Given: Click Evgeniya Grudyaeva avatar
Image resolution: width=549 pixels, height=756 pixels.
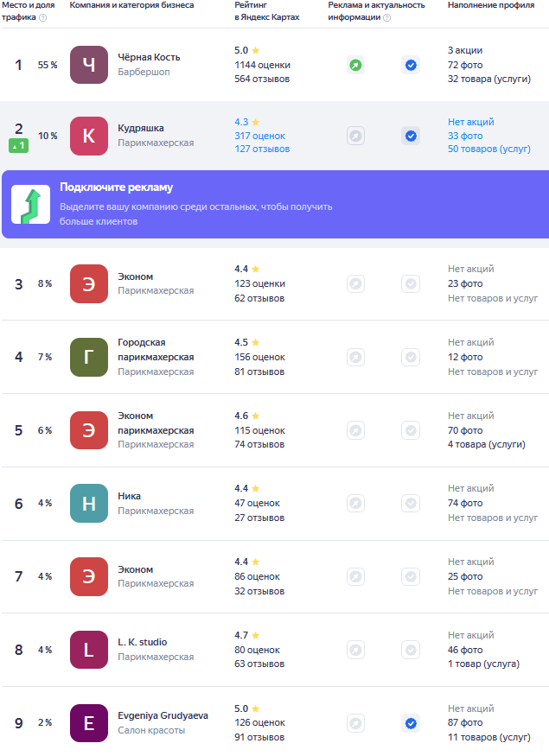Looking at the screenshot, I should [x=89, y=722].
